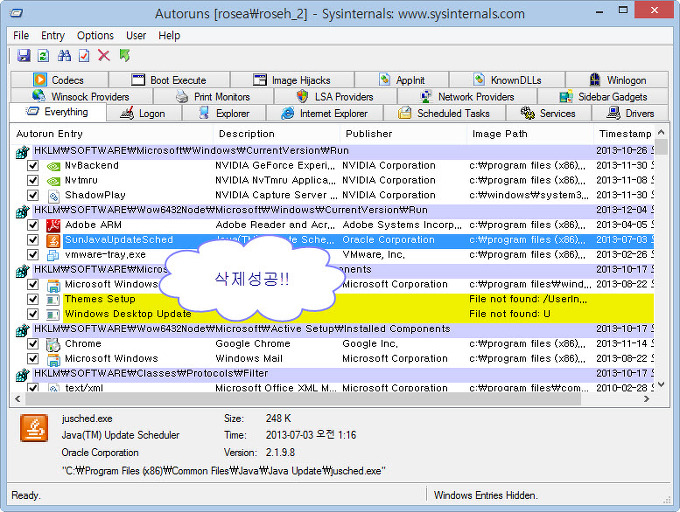This screenshot has width=680, height=512.
Task: Click the green Jump to Entry icon
Action: pos(125,56)
